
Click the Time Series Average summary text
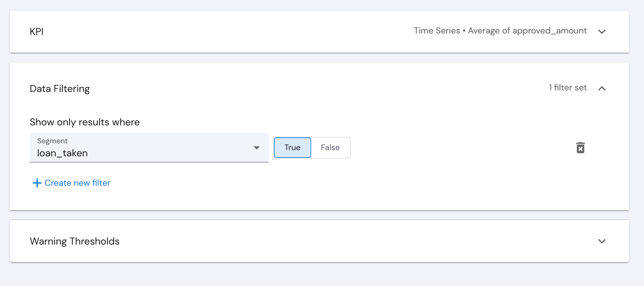coord(500,31)
